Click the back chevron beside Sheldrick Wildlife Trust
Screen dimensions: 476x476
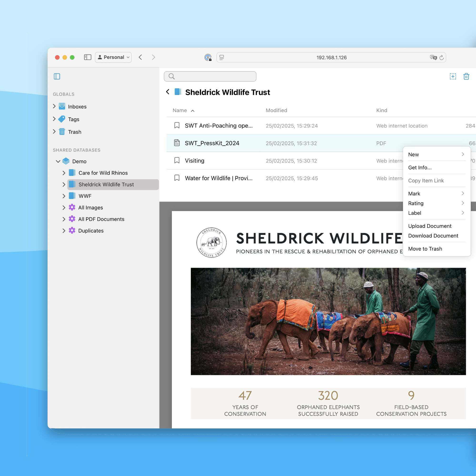(x=168, y=92)
